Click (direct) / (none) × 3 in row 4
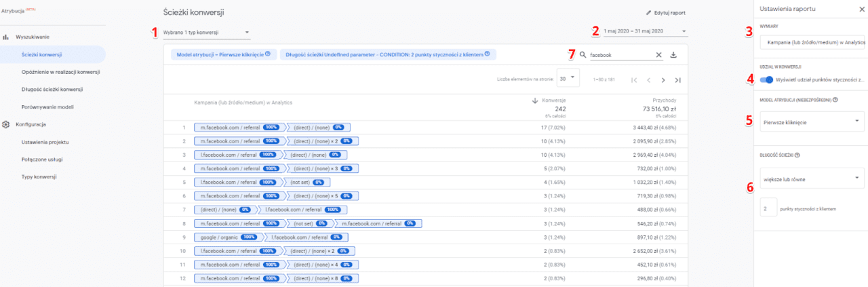The image size is (868, 287). pyautogui.click(x=321, y=168)
